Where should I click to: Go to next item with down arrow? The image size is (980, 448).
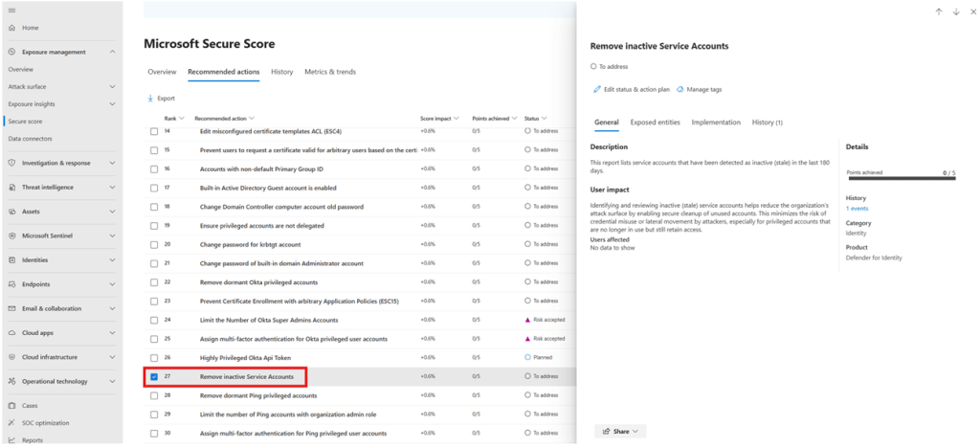[956, 11]
